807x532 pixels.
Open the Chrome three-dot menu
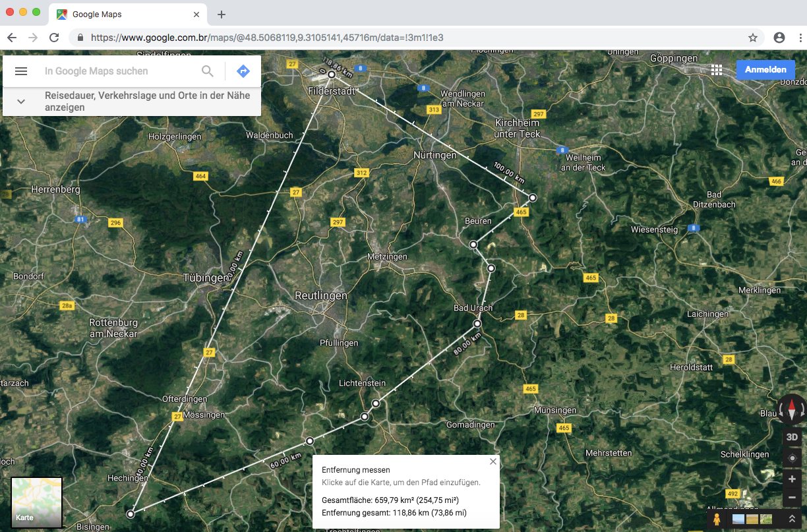point(800,38)
